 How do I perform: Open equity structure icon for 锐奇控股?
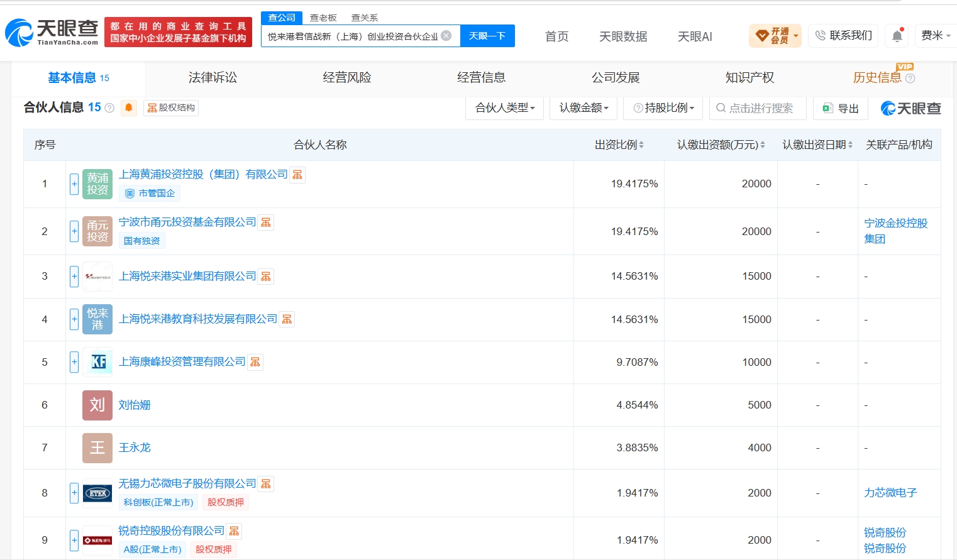pyautogui.click(x=234, y=532)
